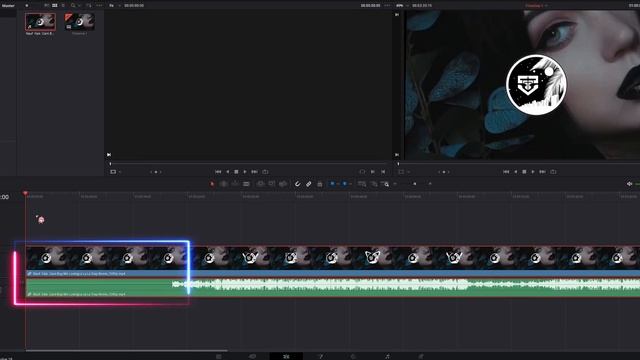Jump to last frame in timeline viewer
This screenshot has width=640, height=360.
pyautogui.click(x=542, y=172)
